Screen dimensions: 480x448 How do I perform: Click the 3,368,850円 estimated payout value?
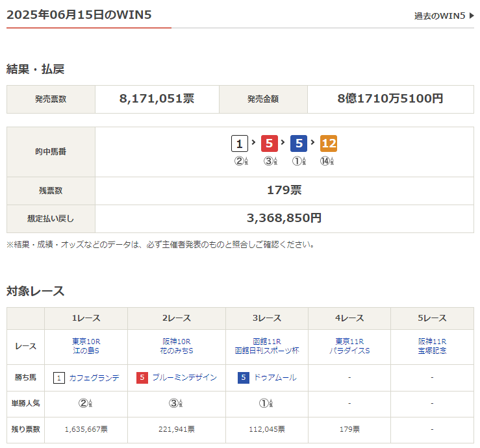(x=284, y=219)
